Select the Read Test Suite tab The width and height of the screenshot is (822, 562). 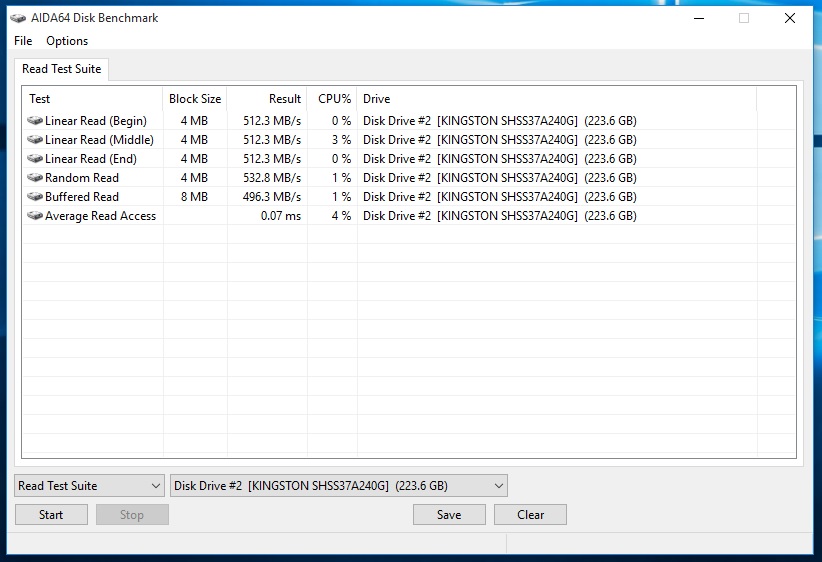click(61, 69)
